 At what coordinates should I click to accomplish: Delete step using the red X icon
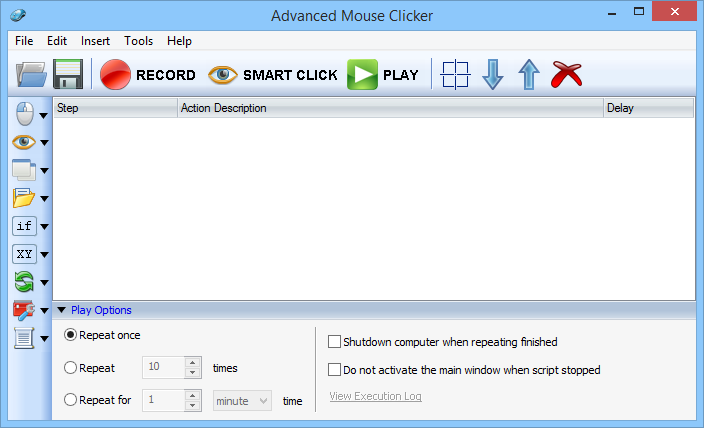[567, 74]
